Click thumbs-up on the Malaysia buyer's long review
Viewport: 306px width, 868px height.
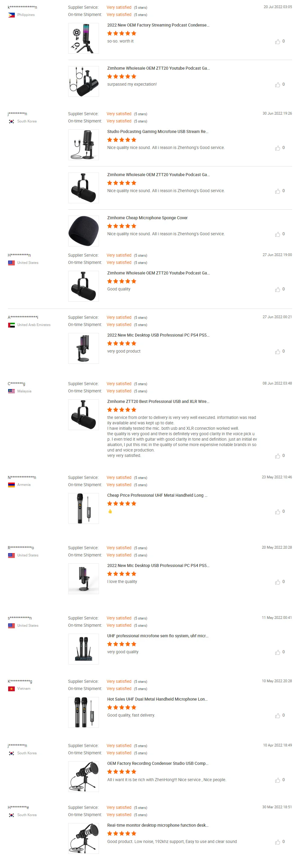(x=277, y=456)
